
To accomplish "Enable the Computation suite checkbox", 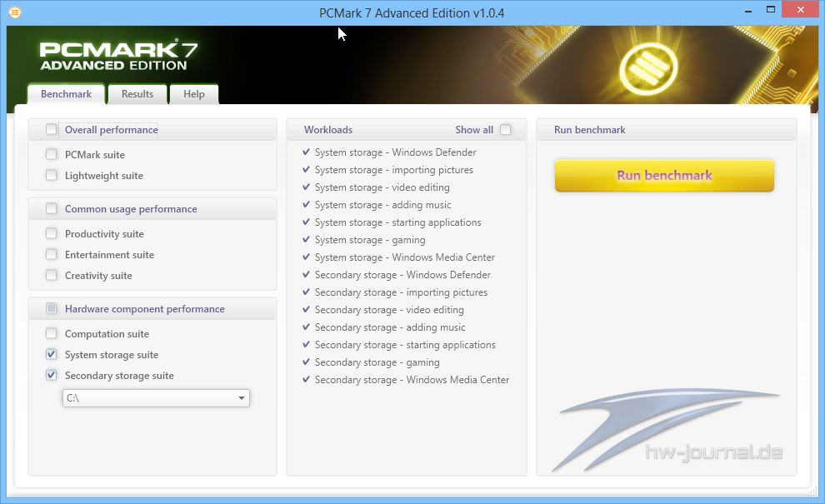I will point(51,333).
